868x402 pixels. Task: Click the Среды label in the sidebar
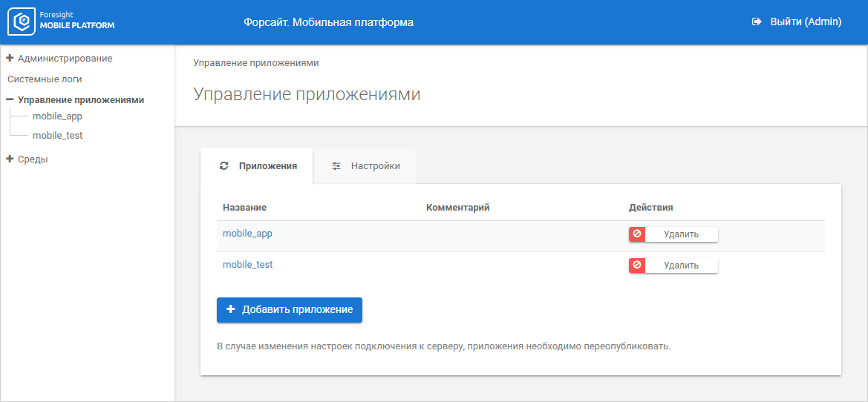(x=33, y=159)
